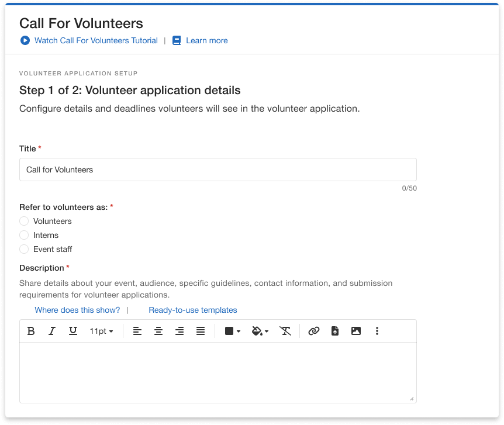Screen dimensions: 504x425
Task: Open the 11pt font size dropdown
Action: [101, 331]
